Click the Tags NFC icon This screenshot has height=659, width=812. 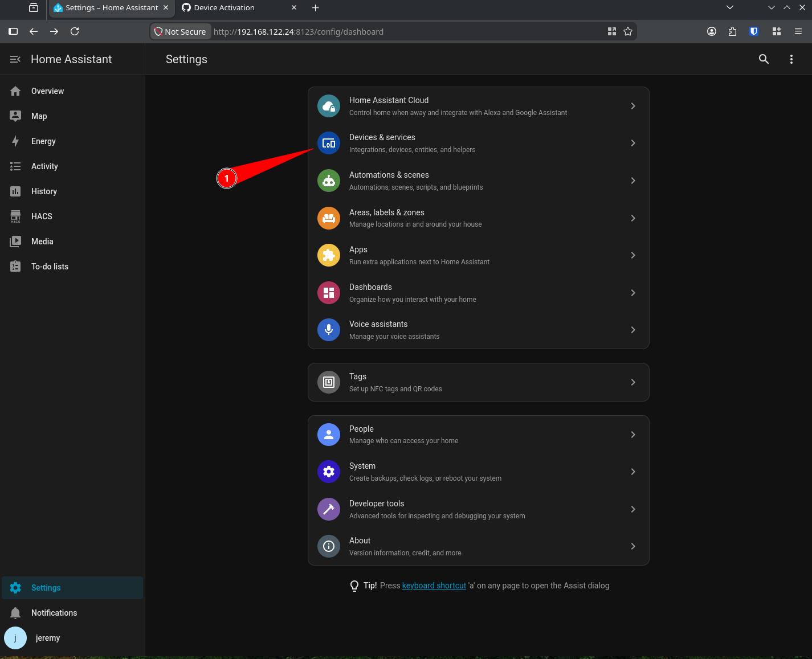click(x=329, y=382)
